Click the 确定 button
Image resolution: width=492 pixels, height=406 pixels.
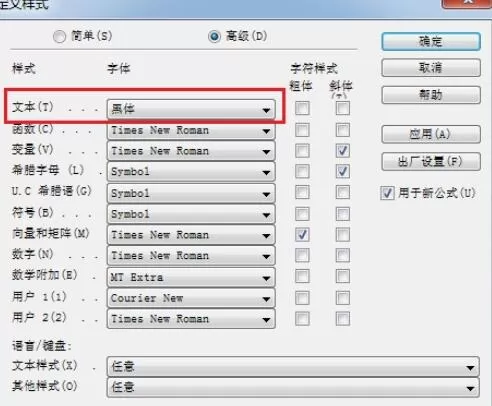(431, 42)
